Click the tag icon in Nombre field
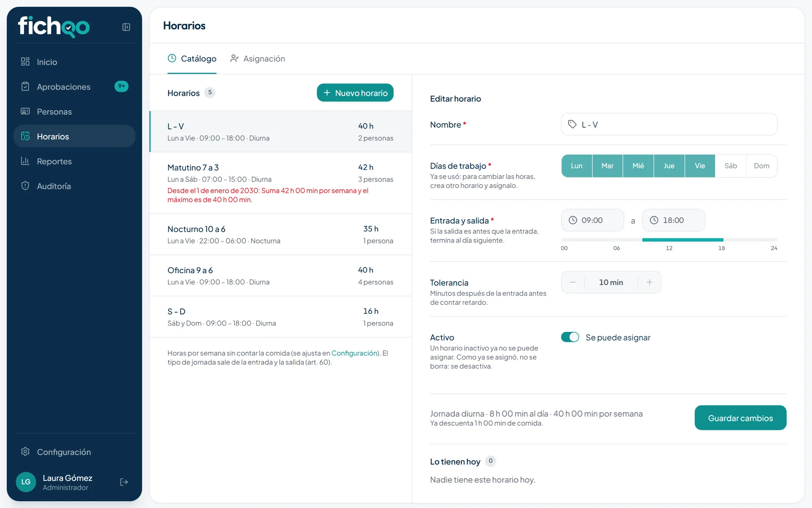Viewport: 812px width, 508px height. 572,124
